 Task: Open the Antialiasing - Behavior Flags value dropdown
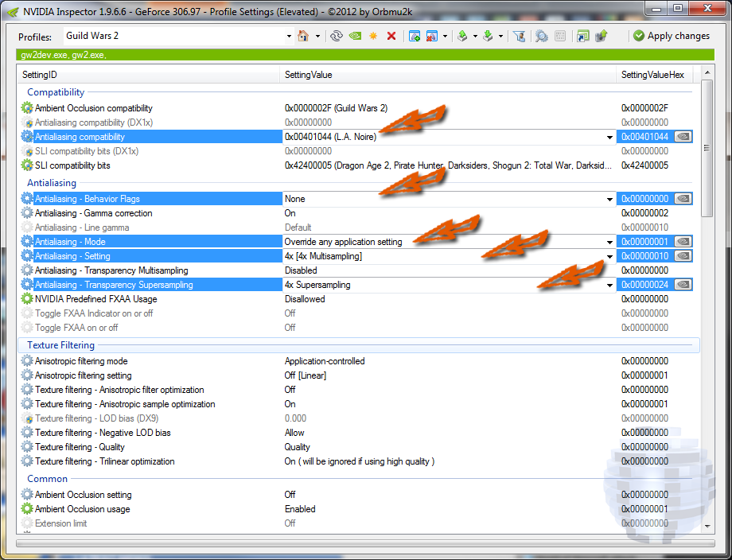(x=609, y=199)
